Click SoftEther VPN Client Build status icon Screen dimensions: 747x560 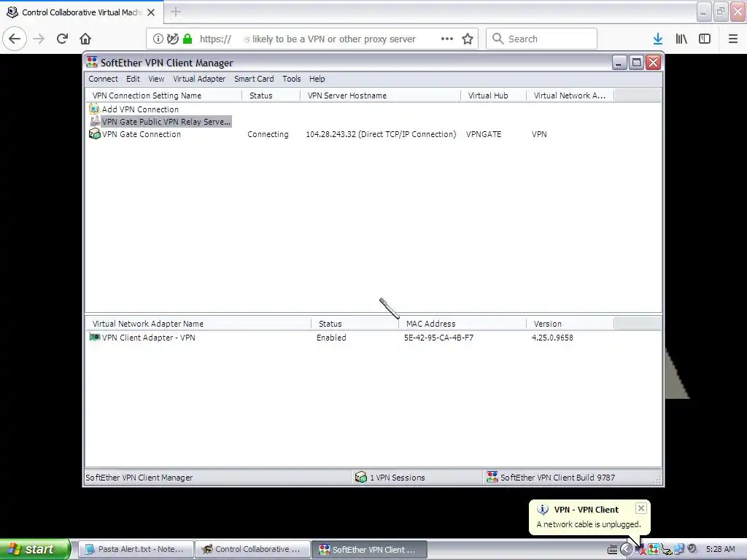pyautogui.click(x=492, y=477)
